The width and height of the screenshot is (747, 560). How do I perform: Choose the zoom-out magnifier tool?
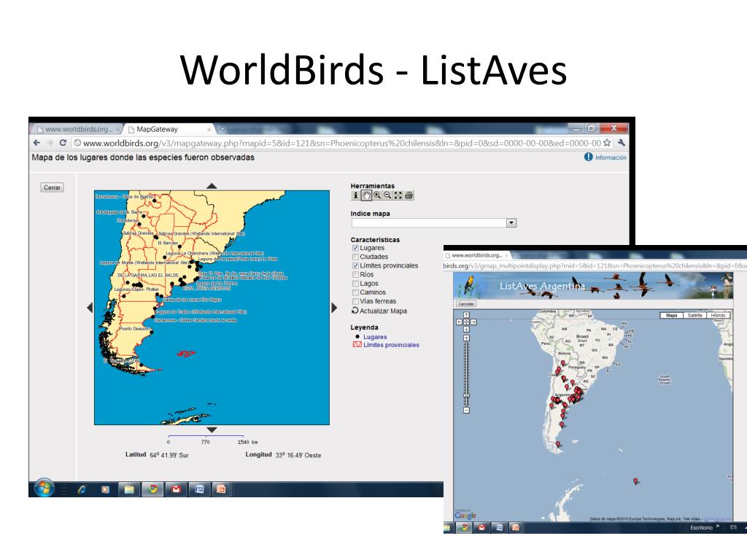pos(387,195)
